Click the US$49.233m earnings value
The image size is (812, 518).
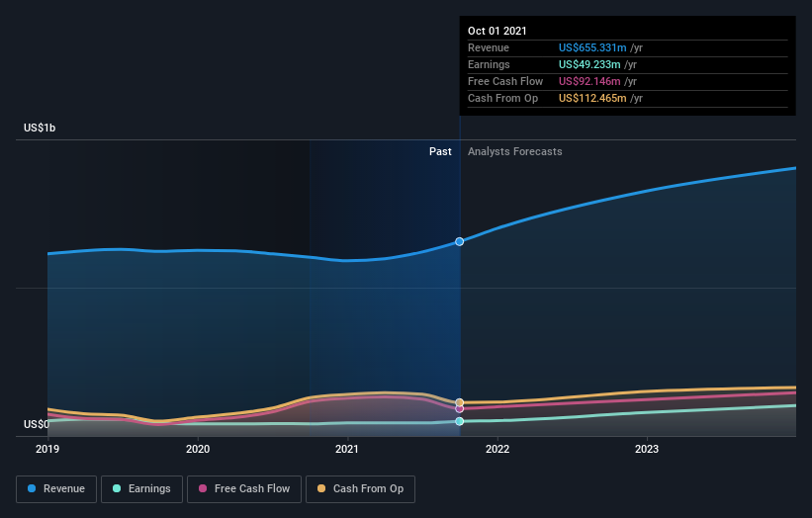point(589,64)
